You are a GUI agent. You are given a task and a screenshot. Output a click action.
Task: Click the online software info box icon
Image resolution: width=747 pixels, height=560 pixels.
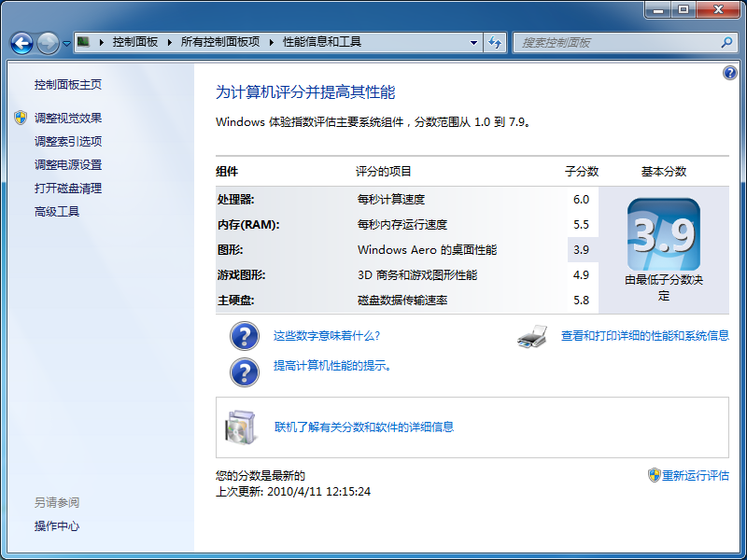pos(240,427)
